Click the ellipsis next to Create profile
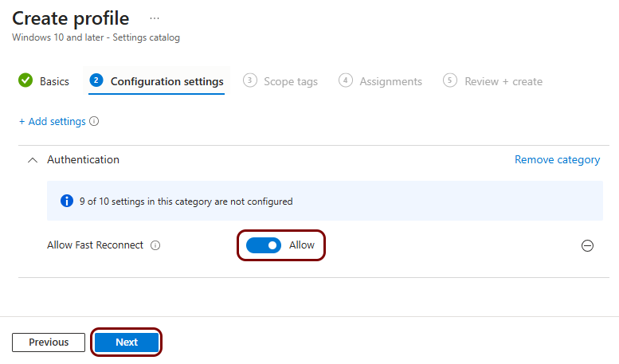 click(x=155, y=18)
